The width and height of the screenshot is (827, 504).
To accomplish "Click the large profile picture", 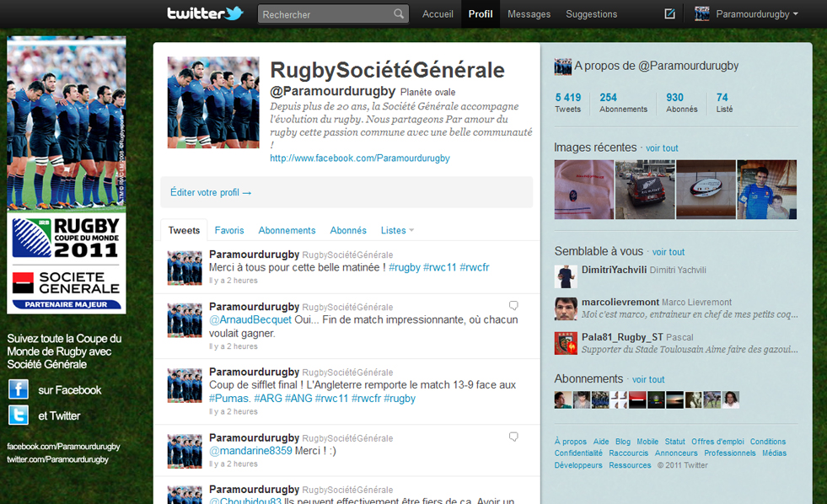I will pos(213,102).
